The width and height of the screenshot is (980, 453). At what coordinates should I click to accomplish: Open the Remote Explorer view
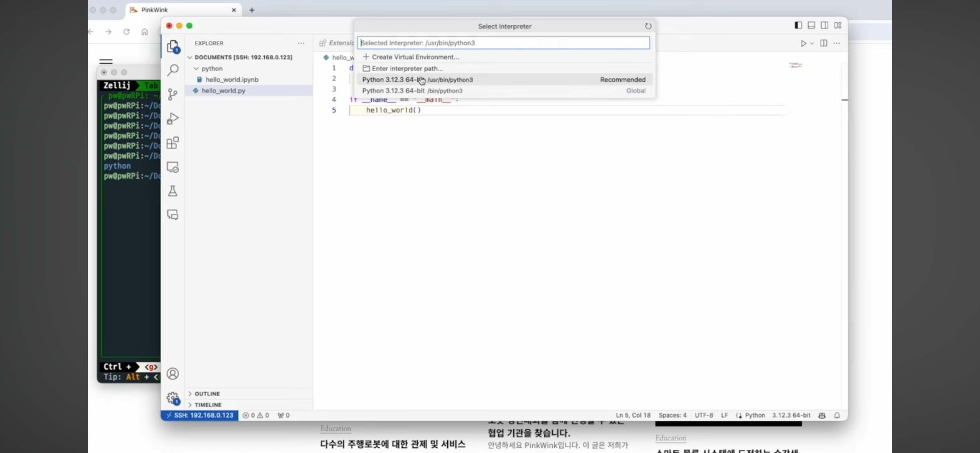coord(173,167)
